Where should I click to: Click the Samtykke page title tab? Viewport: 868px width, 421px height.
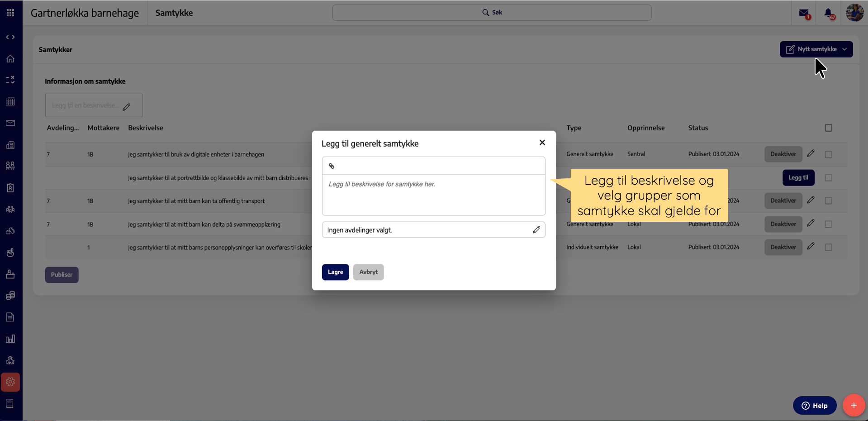tap(174, 13)
